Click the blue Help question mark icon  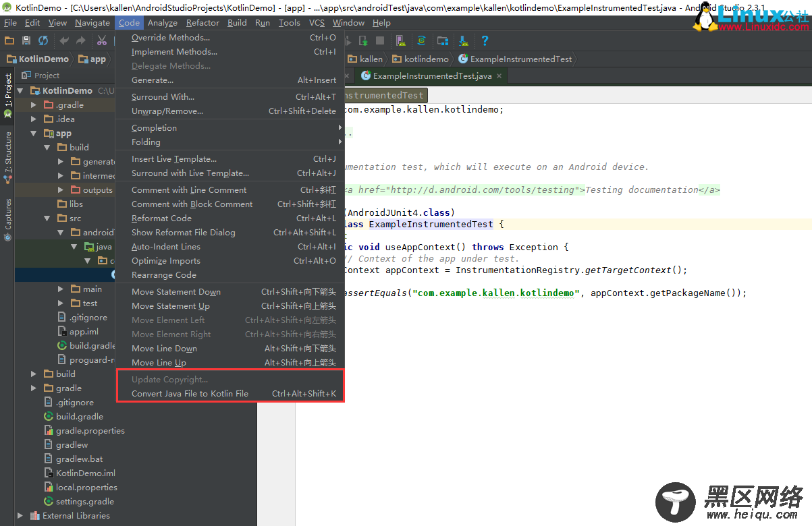coord(485,41)
